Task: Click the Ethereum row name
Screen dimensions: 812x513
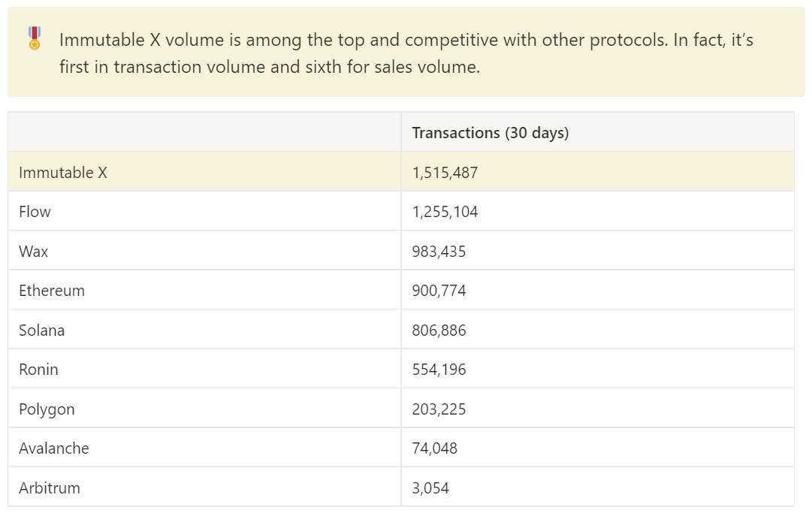Action: 52,291
